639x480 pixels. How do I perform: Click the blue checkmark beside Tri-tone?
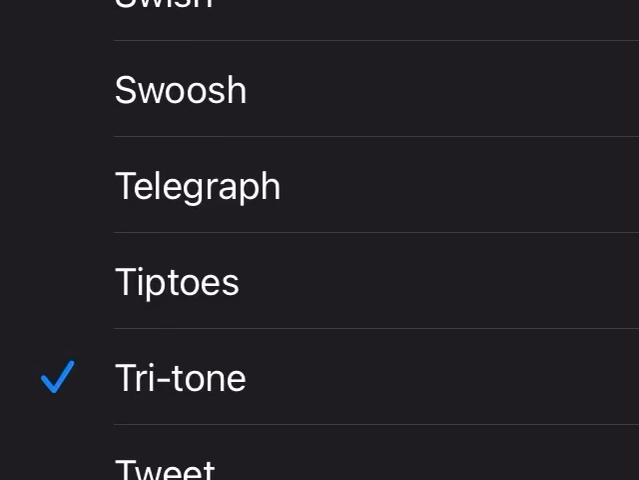coord(58,377)
